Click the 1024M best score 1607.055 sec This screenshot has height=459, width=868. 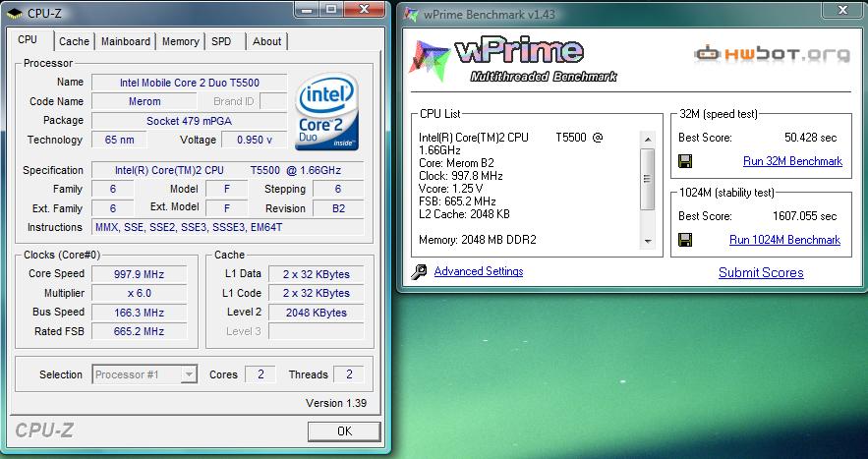point(804,216)
